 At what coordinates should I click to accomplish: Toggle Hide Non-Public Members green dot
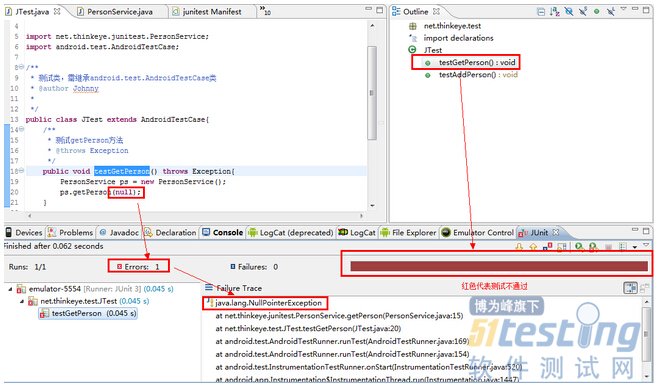596,12
